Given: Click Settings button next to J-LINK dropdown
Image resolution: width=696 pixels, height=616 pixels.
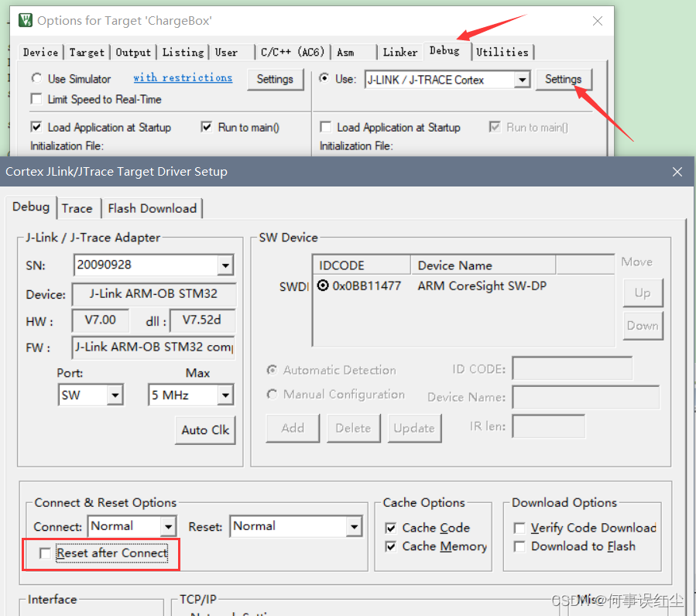Looking at the screenshot, I should click(564, 79).
